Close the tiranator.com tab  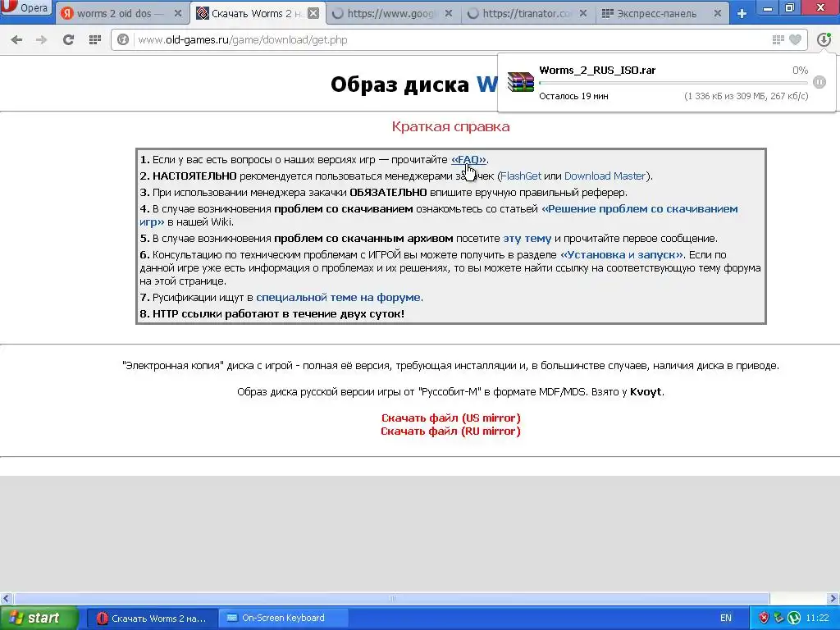583,14
